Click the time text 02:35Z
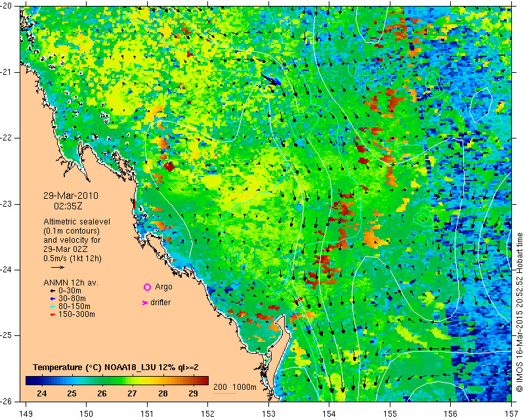 (68, 206)
